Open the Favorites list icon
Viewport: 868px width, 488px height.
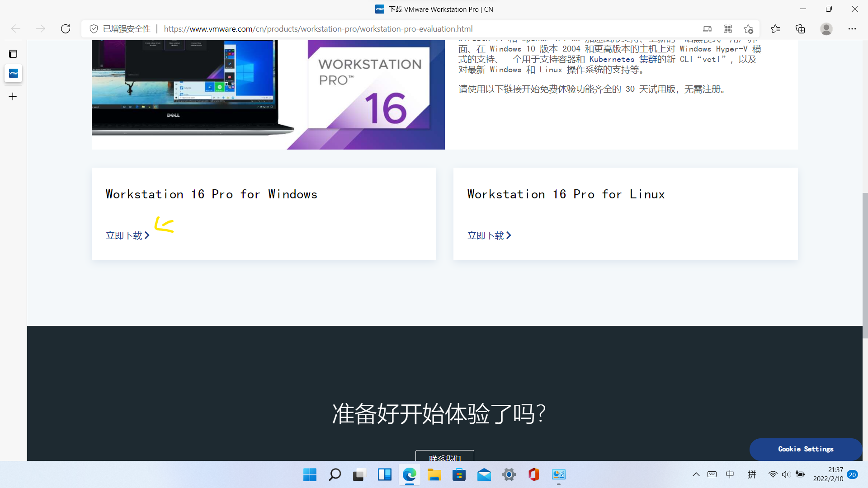775,29
